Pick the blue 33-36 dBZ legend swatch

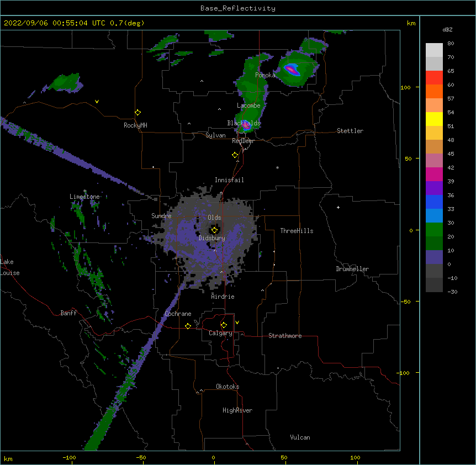click(x=434, y=202)
